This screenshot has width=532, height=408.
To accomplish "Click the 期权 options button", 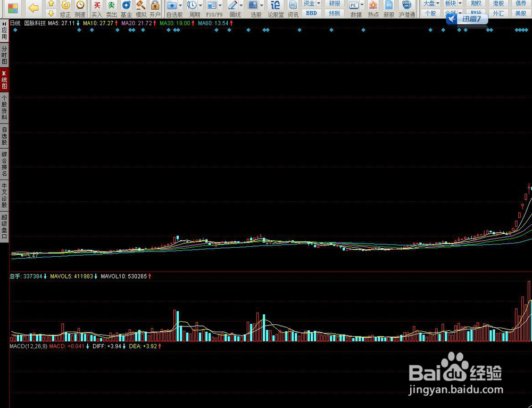I will [476, 3].
